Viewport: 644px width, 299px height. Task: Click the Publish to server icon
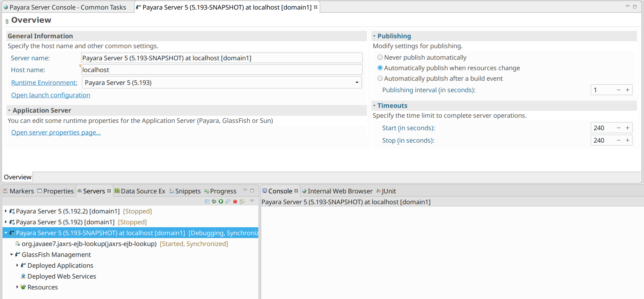pos(242,201)
